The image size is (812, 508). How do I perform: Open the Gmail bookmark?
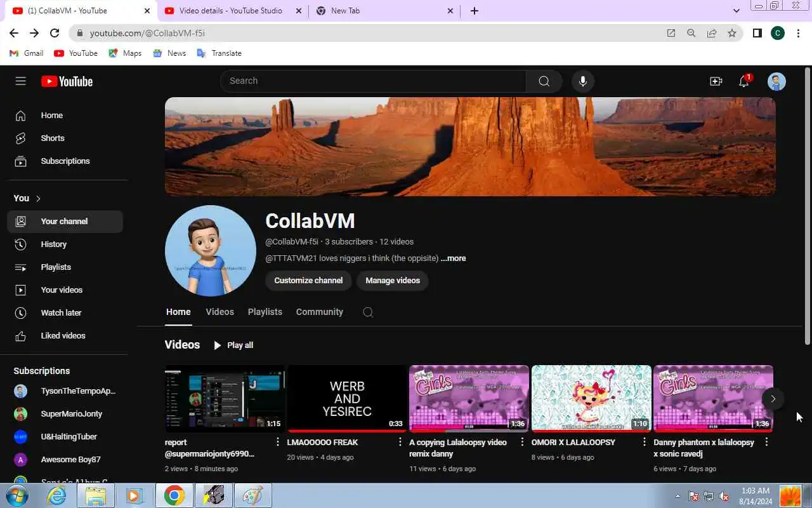27,53
